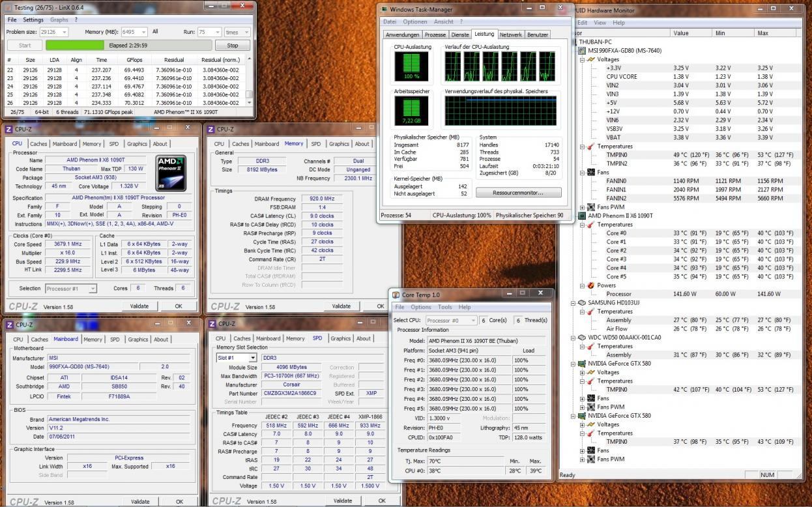The image size is (812, 507).
Task: Select result row 26 in the LinX table
Action: click(x=125, y=102)
